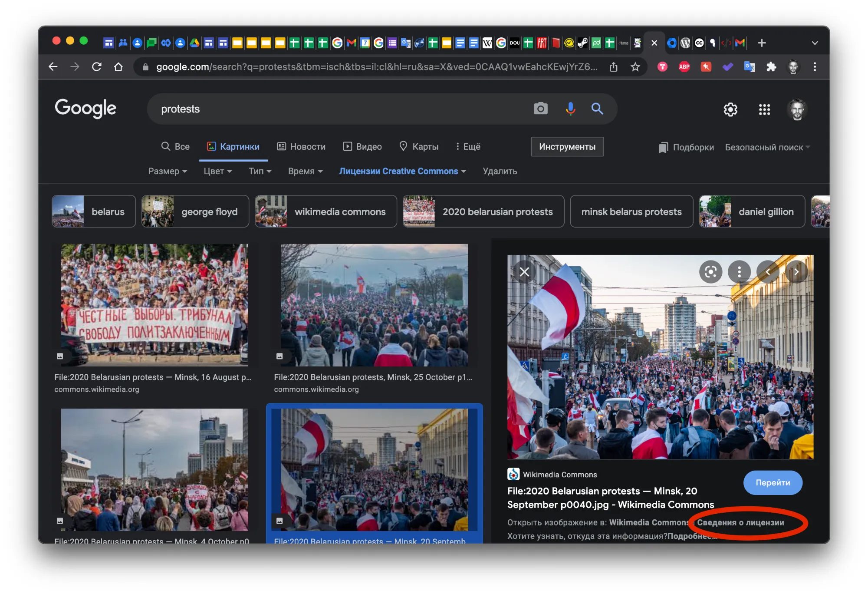Open the 16 August Minsk protest thumbnail
The image size is (868, 594).
155,305
